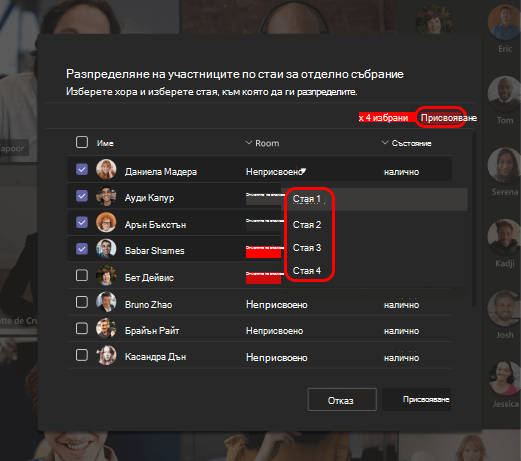Check the box for Бет Дейвис

coord(82,276)
